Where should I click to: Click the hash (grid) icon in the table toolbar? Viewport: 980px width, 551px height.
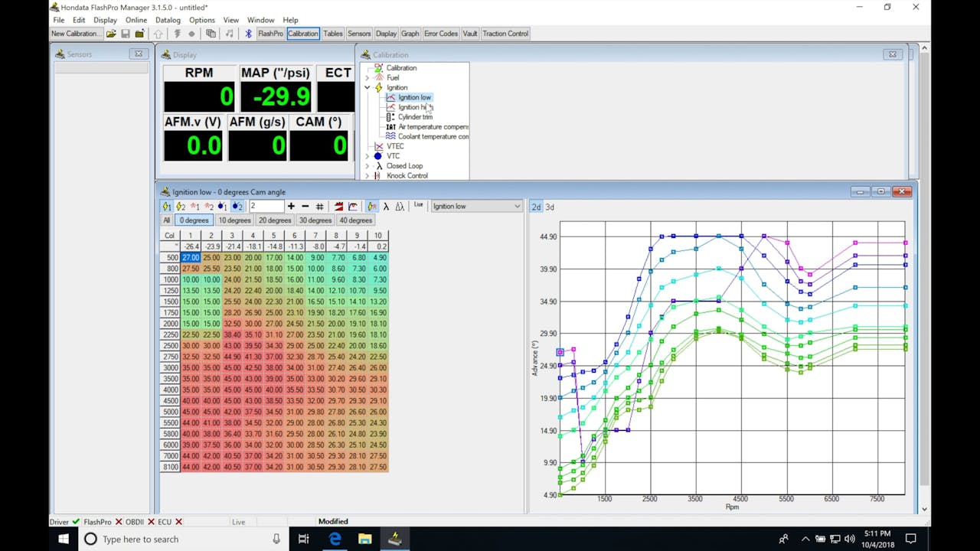pyautogui.click(x=320, y=206)
